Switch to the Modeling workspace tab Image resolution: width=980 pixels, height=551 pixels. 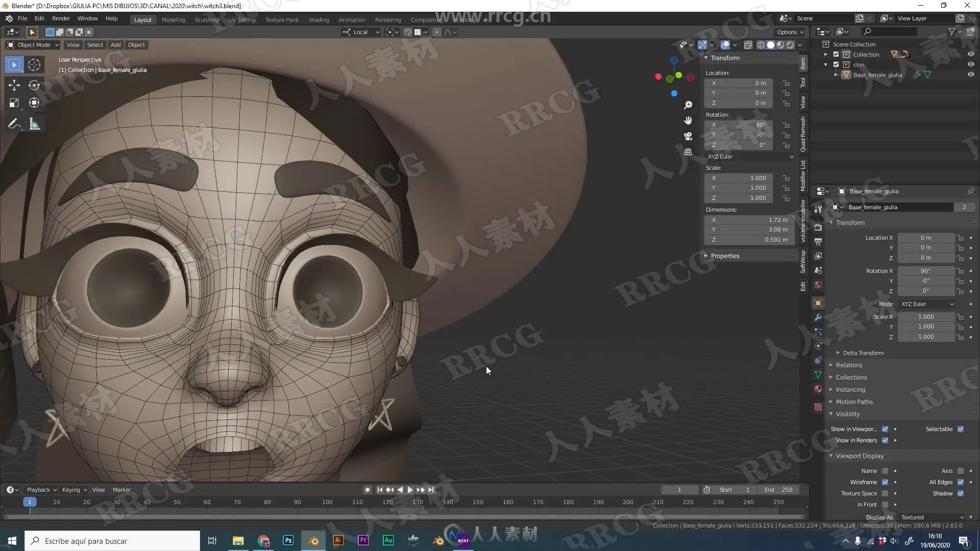click(x=173, y=20)
